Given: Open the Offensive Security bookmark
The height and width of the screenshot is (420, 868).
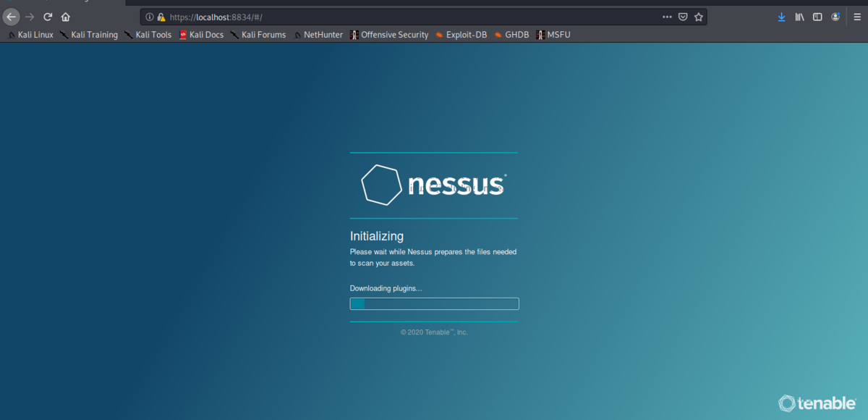Looking at the screenshot, I should point(389,35).
